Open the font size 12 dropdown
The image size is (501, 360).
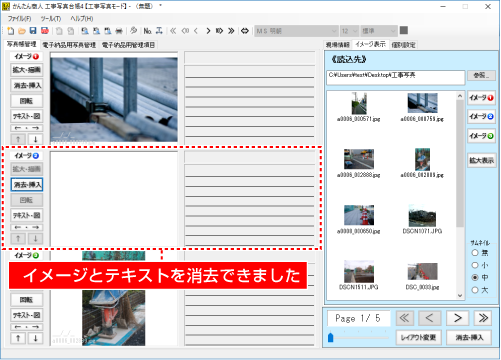click(x=349, y=31)
